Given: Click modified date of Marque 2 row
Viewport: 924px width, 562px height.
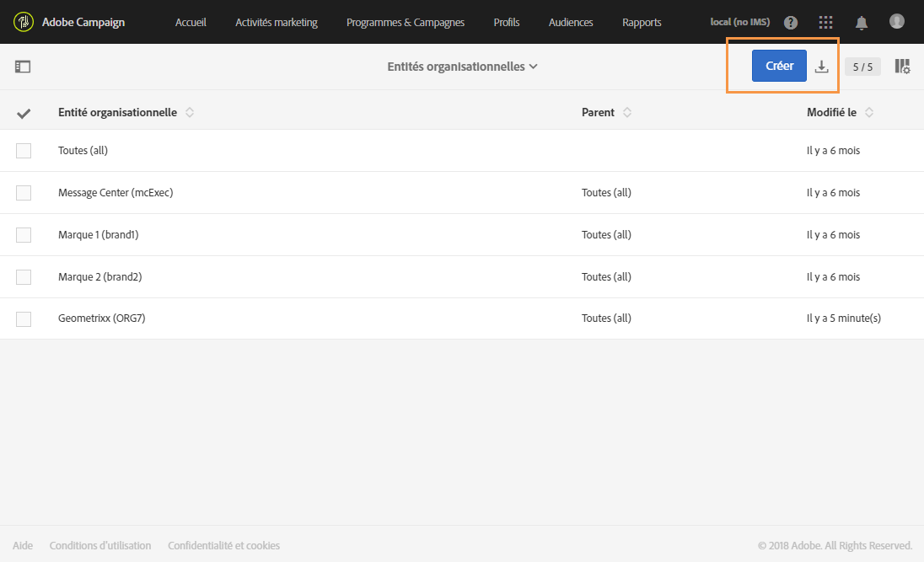Looking at the screenshot, I should coord(833,277).
